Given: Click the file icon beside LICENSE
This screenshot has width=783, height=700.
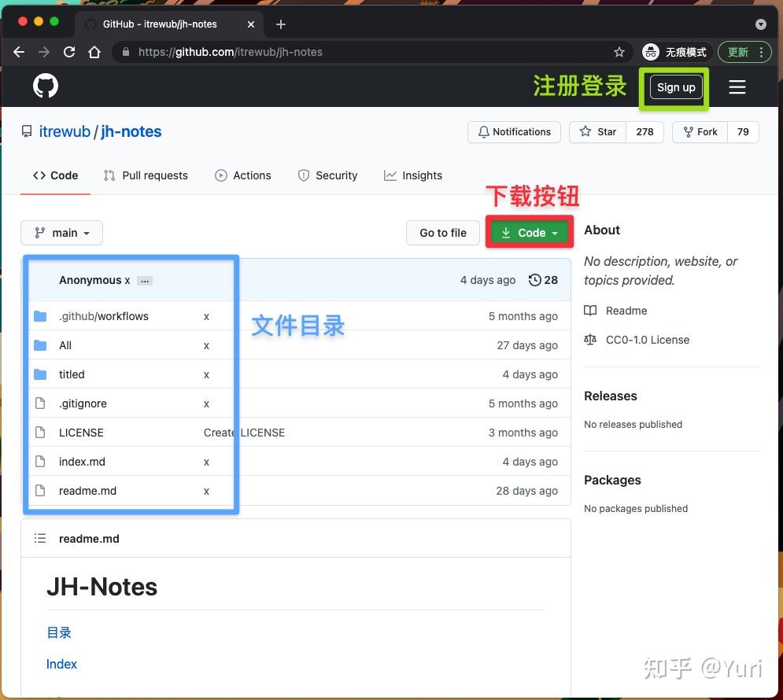Looking at the screenshot, I should (x=40, y=432).
